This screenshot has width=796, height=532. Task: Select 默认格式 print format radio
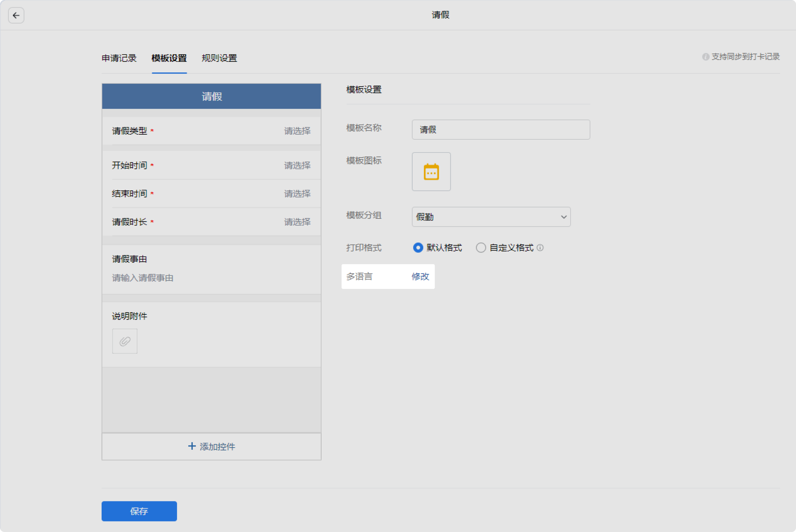[x=418, y=248]
